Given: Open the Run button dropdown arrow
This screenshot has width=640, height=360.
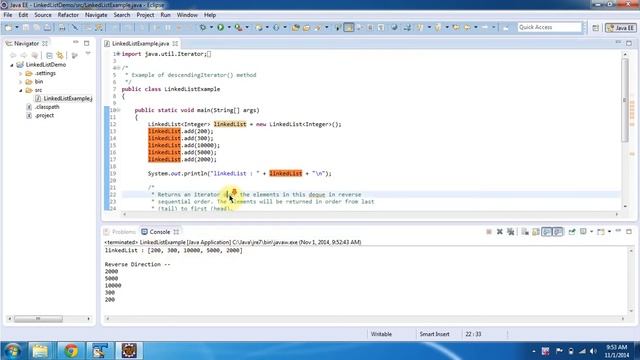Looking at the screenshot, I should [229, 27].
